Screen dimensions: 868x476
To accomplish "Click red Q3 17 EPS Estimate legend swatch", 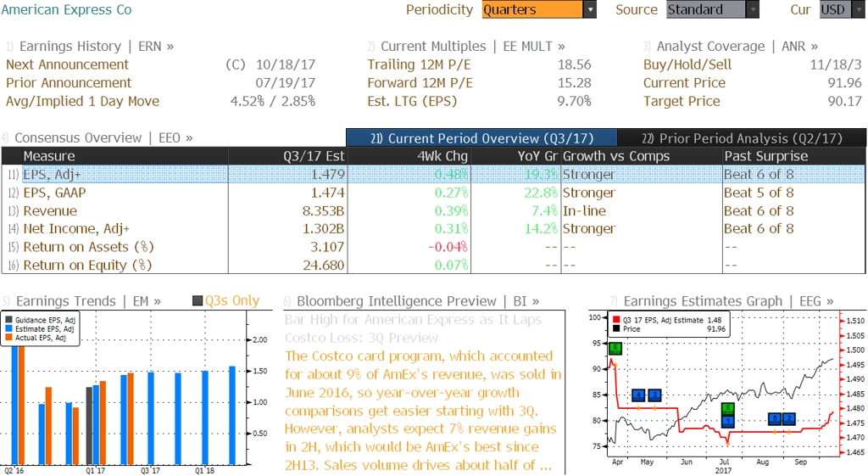I will 616,320.
